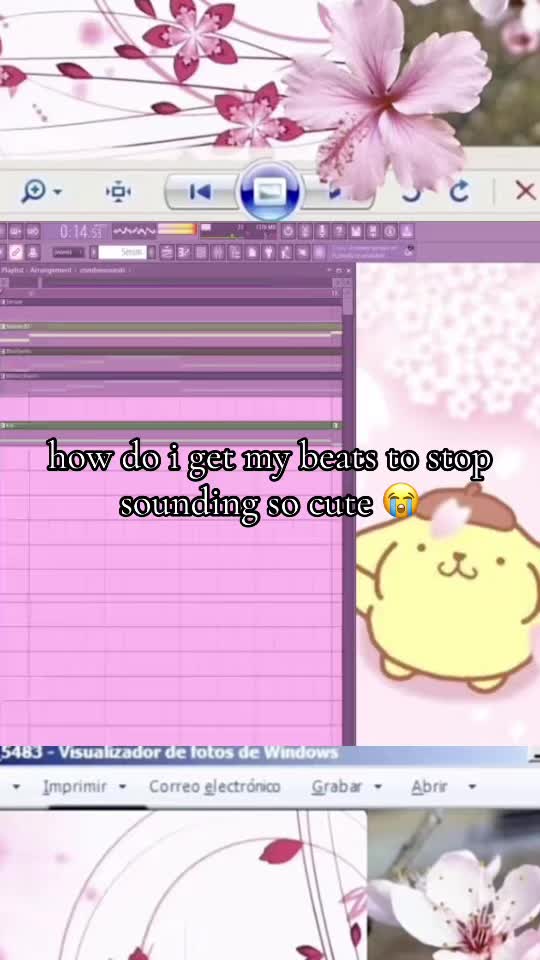Open the Imprimir menu in Visualizador de fotos
This screenshot has width=540, height=960.
[75, 787]
